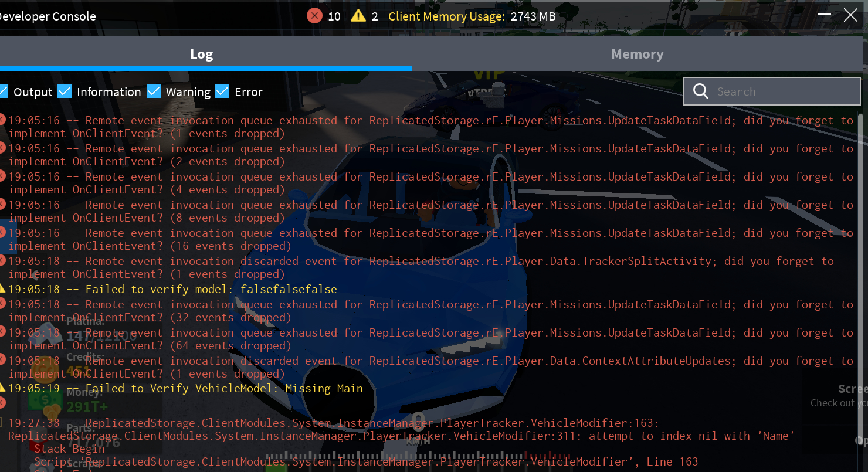Click the error entry ending "(4 events dropped)"
Screen dimensions: 868x472
[430, 183]
